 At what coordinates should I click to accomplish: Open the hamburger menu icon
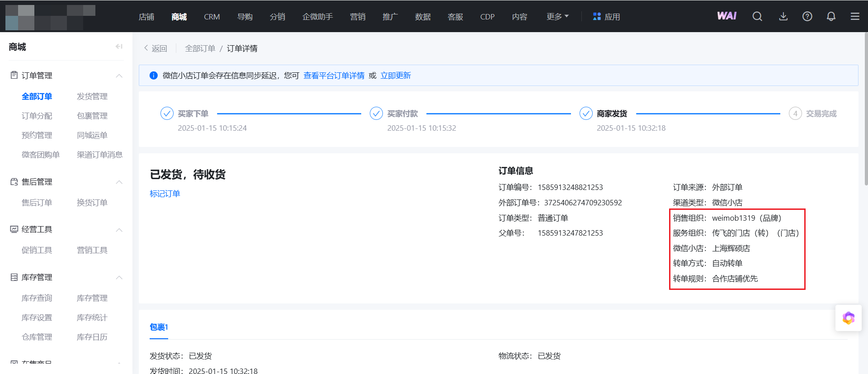point(854,17)
